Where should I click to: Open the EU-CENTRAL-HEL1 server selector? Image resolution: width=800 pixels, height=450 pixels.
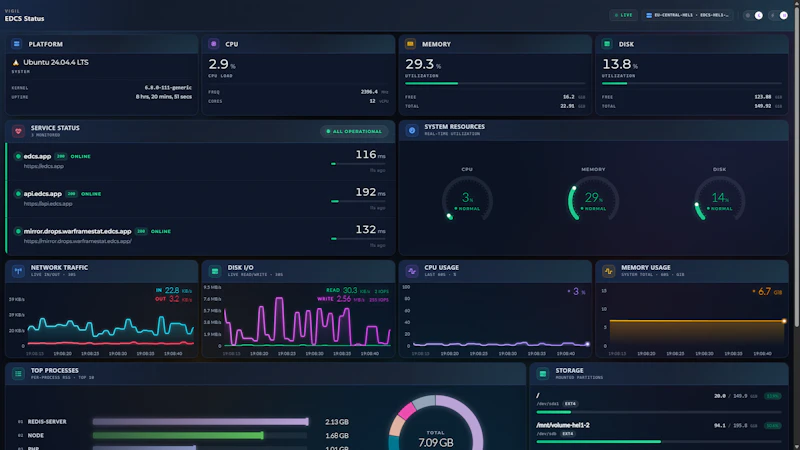click(687, 15)
